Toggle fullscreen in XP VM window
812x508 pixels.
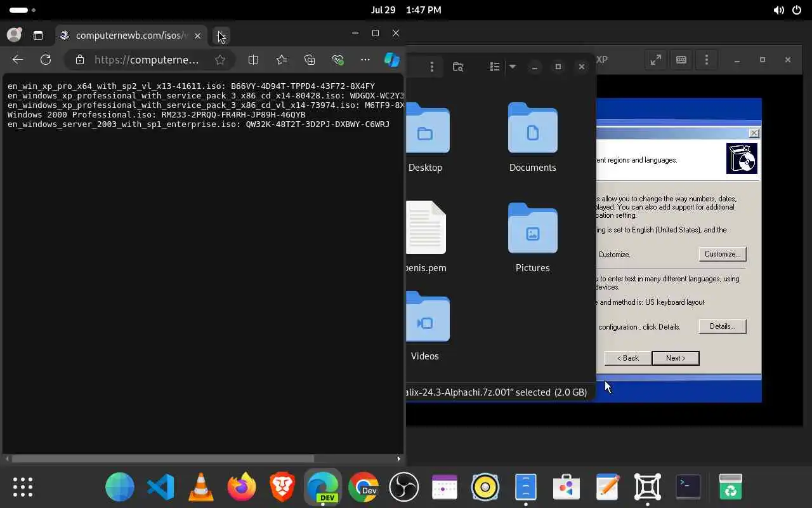[656, 60]
